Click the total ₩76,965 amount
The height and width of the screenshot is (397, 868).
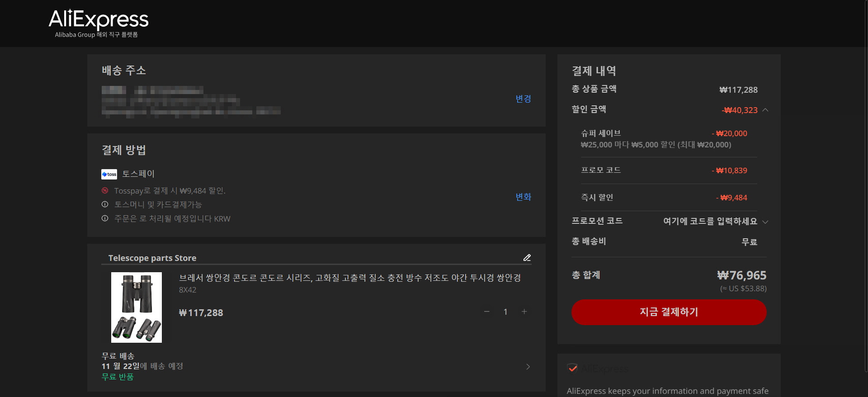pos(741,275)
